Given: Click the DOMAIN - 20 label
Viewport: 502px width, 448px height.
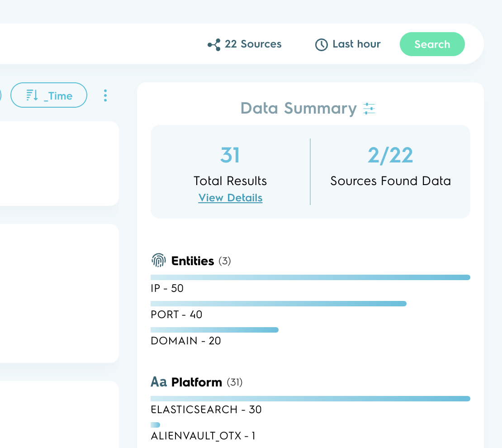Looking at the screenshot, I should 186,341.
